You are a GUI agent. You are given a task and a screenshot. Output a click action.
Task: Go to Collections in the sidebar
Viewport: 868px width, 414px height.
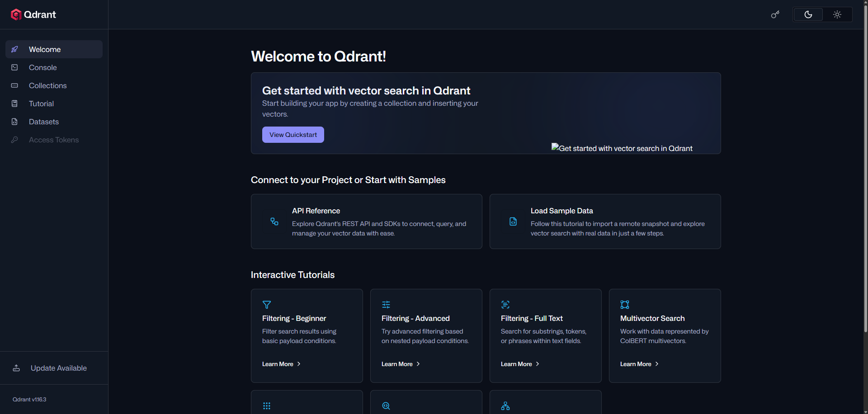(x=54, y=85)
